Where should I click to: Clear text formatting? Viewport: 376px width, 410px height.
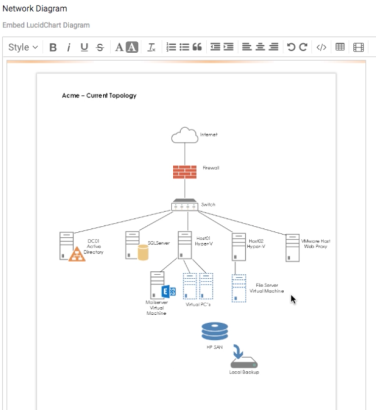[151, 47]
